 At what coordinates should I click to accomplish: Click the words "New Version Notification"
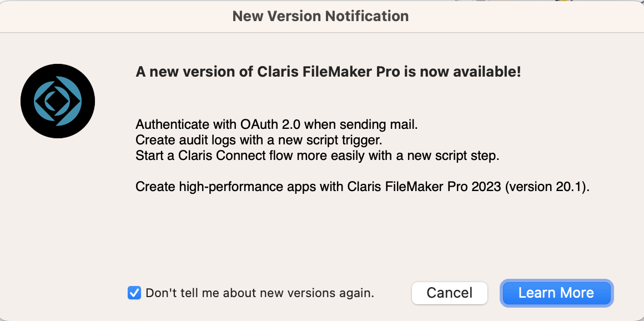(321, 16)
